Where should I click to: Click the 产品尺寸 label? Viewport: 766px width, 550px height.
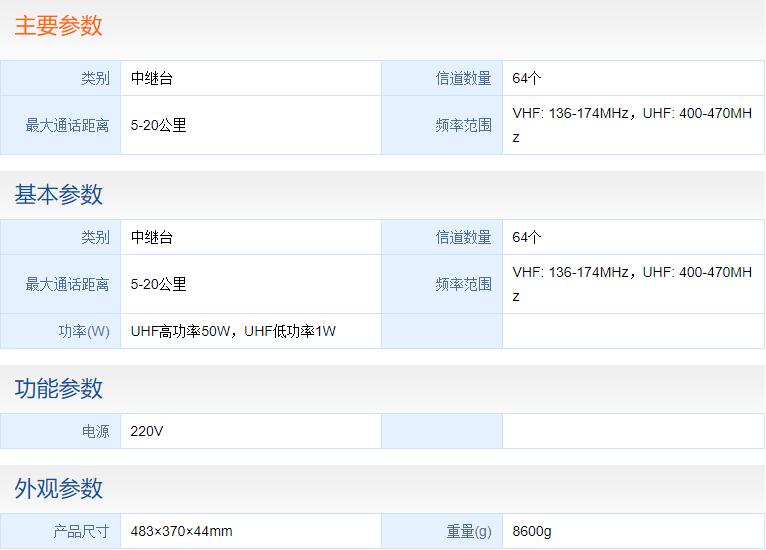(x=81, y=532)
